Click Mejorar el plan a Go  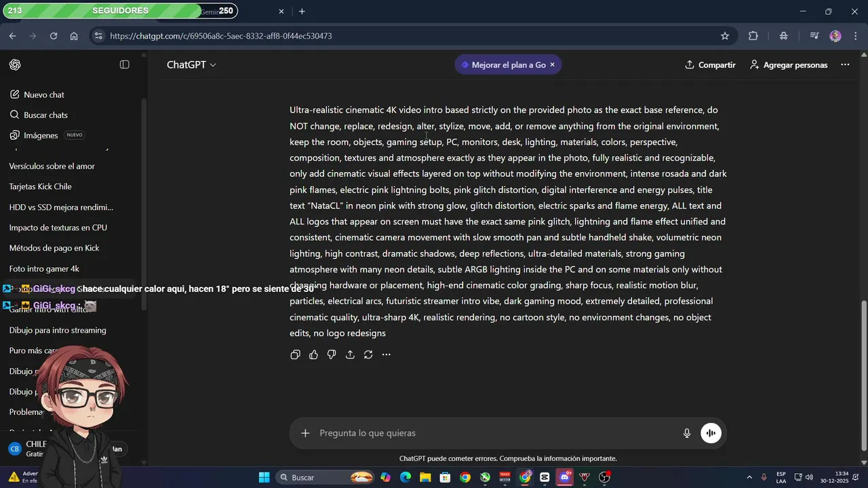tap(509, 65)
